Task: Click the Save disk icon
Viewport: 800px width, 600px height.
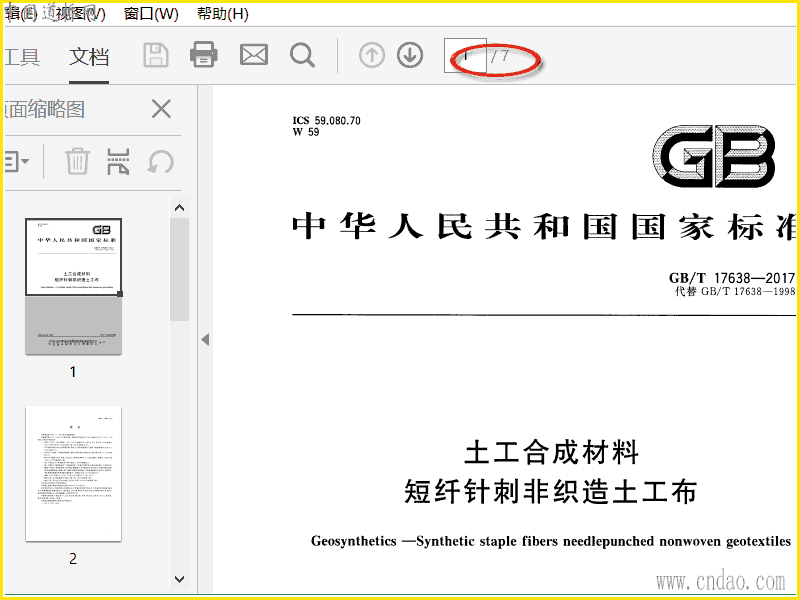Action: click(x=156, y=55)
